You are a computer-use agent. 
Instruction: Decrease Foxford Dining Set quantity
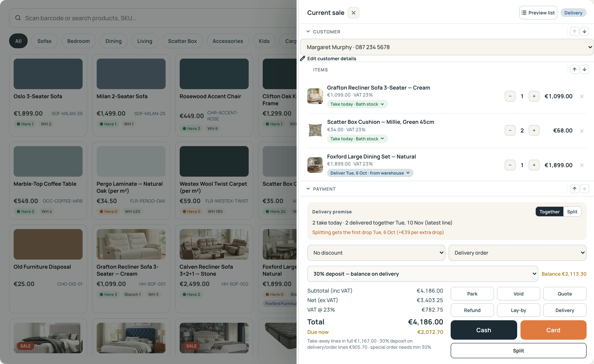[x=510, y=165]
